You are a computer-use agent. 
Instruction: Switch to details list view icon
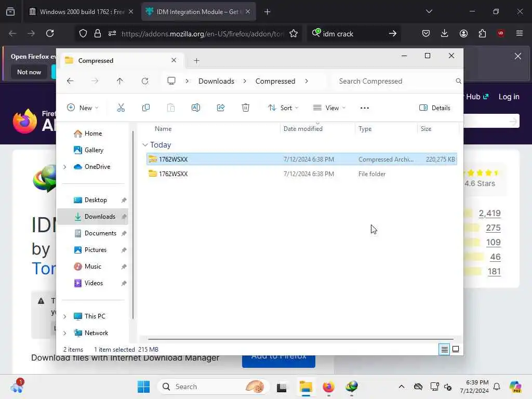444,349
